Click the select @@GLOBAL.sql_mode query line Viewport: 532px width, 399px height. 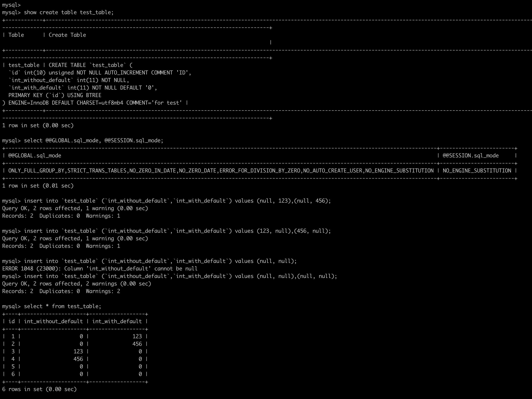[x=93, y=141]
